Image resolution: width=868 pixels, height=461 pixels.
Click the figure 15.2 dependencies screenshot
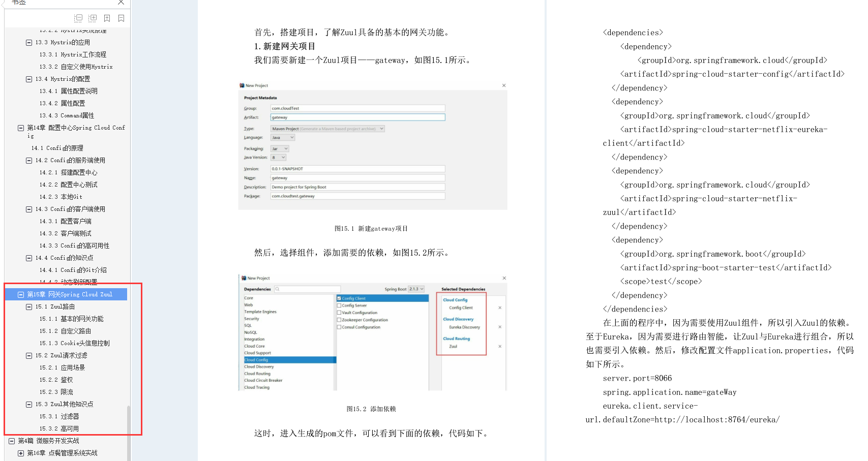click(x=373, y=332)
